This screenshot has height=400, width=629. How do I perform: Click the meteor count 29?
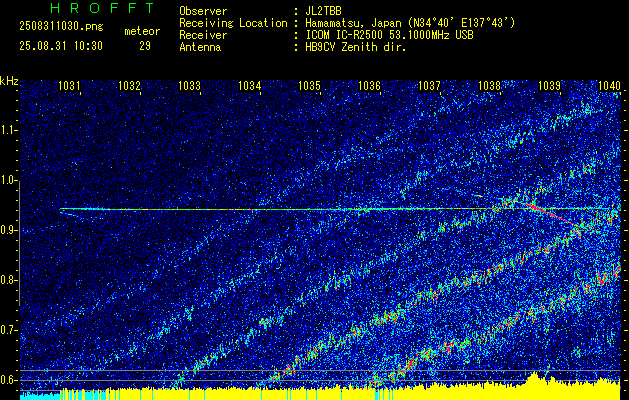(x=145, y=46)
